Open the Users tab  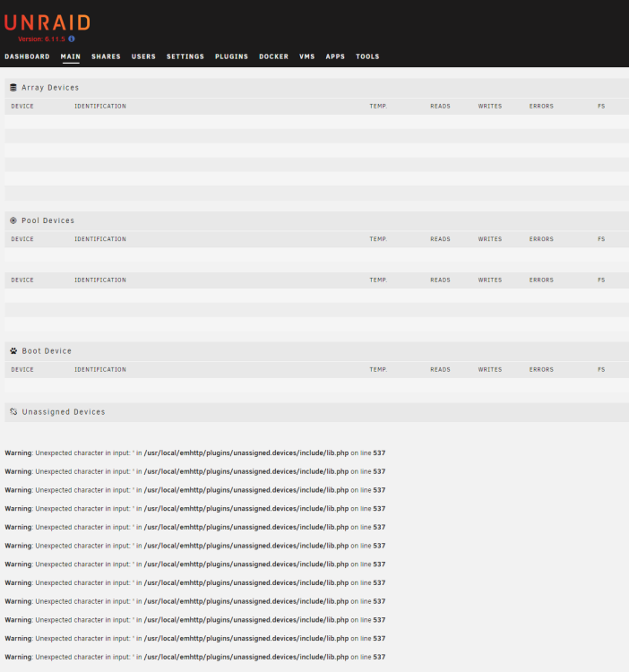(x=143, y=56)
